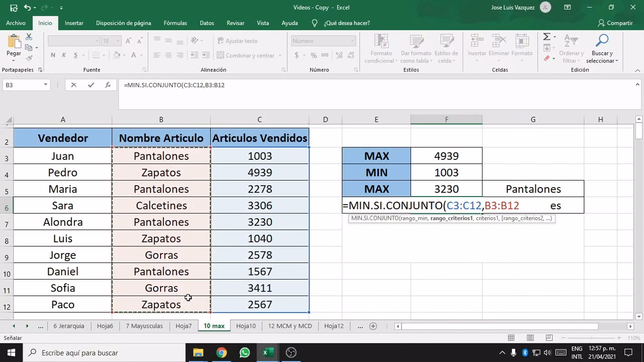Click the Name Box showing B3
644x362 pixels.
click(x=23, y=85)
